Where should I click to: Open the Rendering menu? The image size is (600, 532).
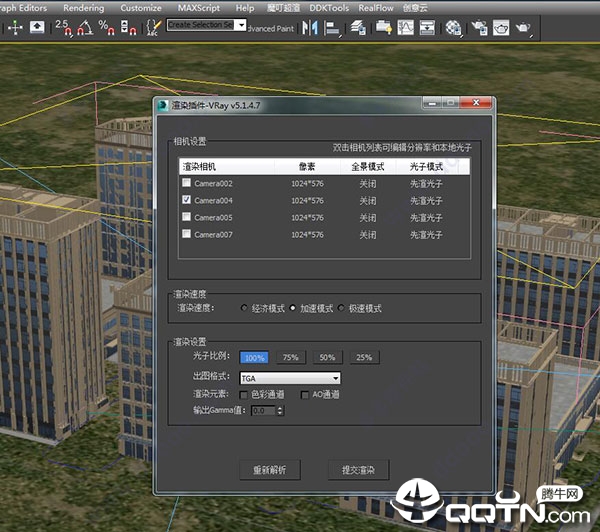(x=83, y=8)
